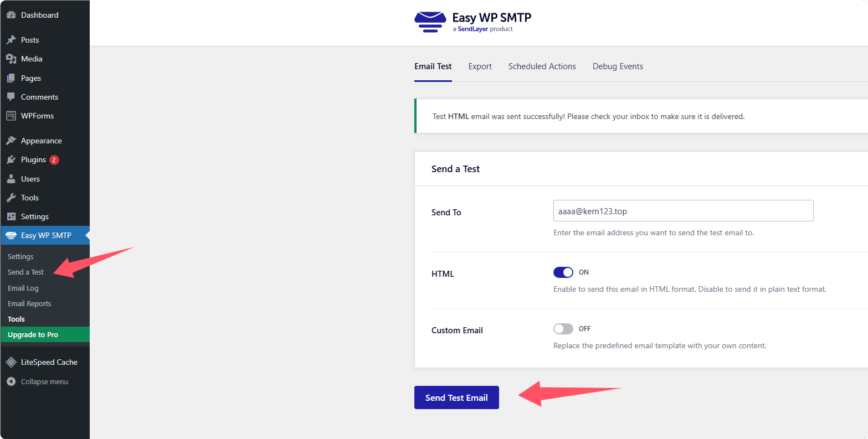This screenshot has height=439, width=868.
Task: Click the Appearance paintbrush icon
Action: (x=11, y=141)
